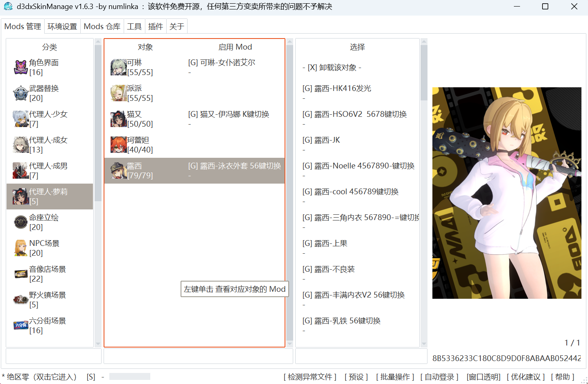The height and width of the screenshot is (384, 588).
Task: Click the 选择 list scrollbar thumb
Action: (x=424, y=73)
